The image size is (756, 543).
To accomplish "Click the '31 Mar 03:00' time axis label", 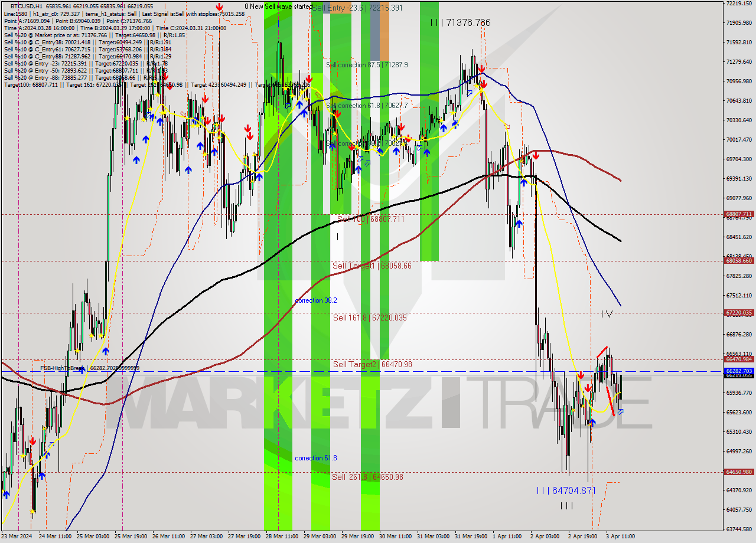I will [434, 537].
